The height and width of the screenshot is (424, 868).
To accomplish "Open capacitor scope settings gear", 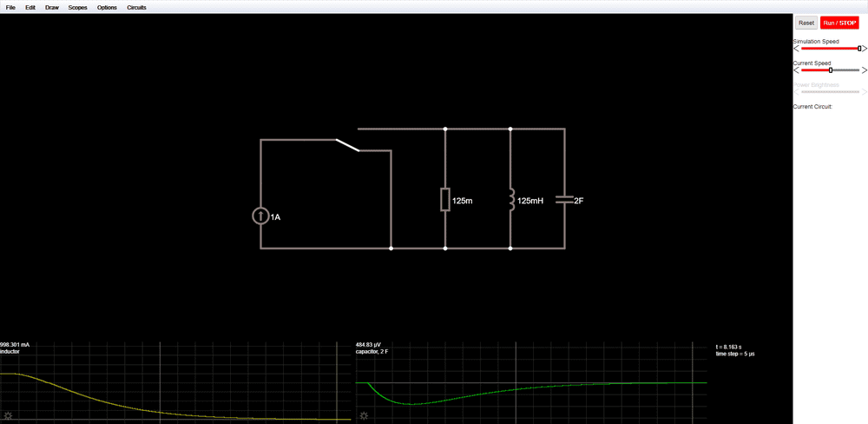I will [364, 416].
